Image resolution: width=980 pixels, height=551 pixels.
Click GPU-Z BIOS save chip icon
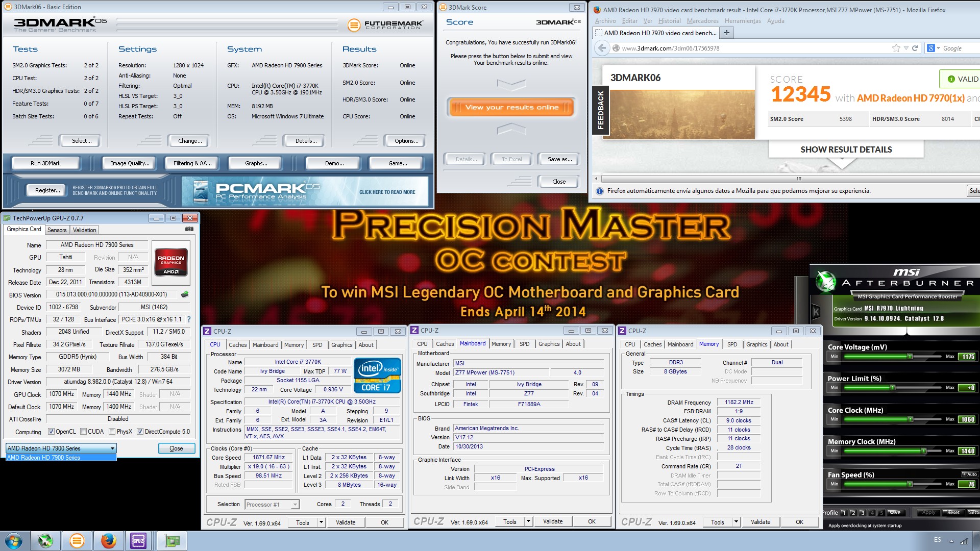(x=185, y=294)
